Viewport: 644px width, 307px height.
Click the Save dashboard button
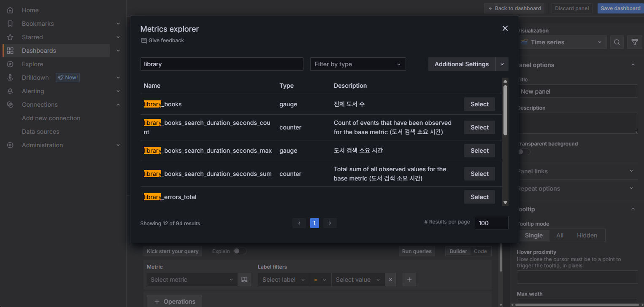tap(620, 8)
